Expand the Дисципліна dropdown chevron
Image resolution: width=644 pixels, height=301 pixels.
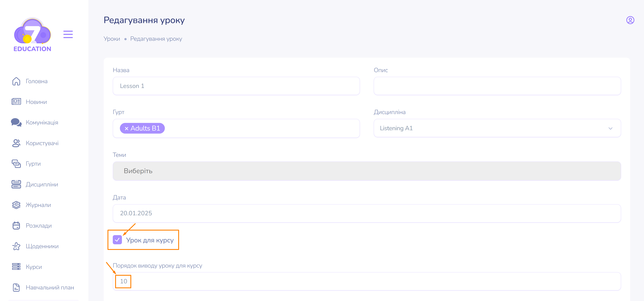(610, 128)
